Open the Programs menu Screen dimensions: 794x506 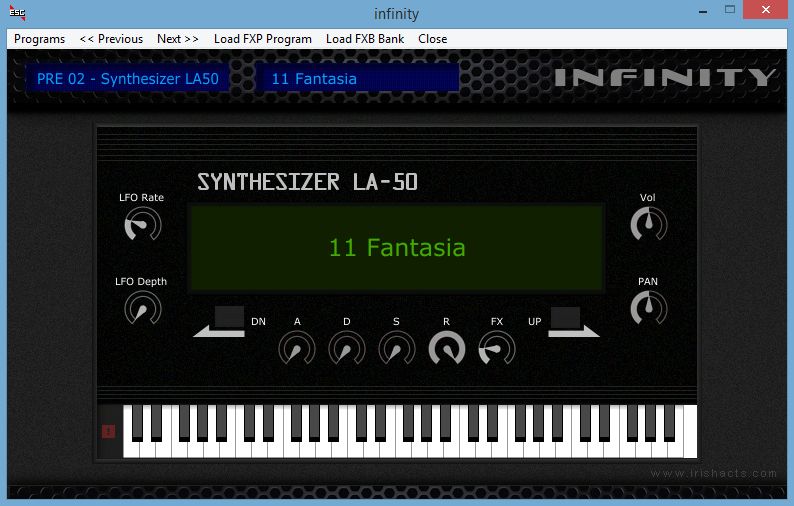click(39, 39)
